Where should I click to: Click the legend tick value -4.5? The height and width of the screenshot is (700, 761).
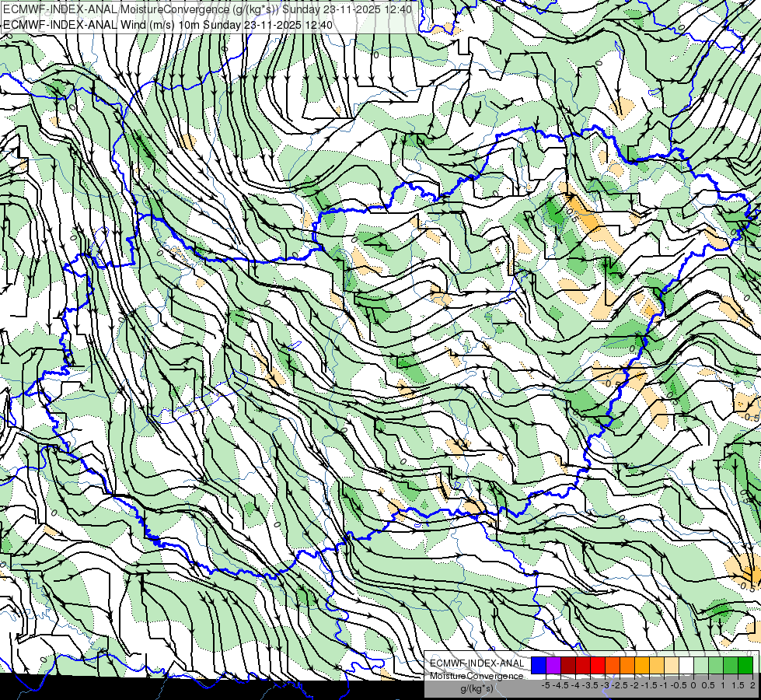pyautogui.click(x=560, y=685)
